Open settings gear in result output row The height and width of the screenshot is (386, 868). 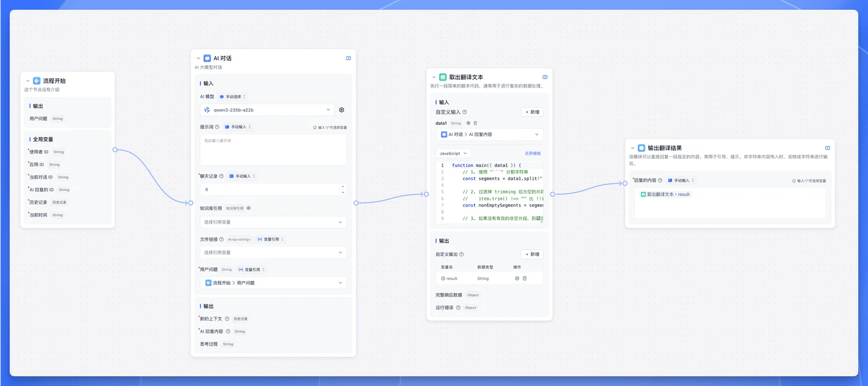click(517, 279)
